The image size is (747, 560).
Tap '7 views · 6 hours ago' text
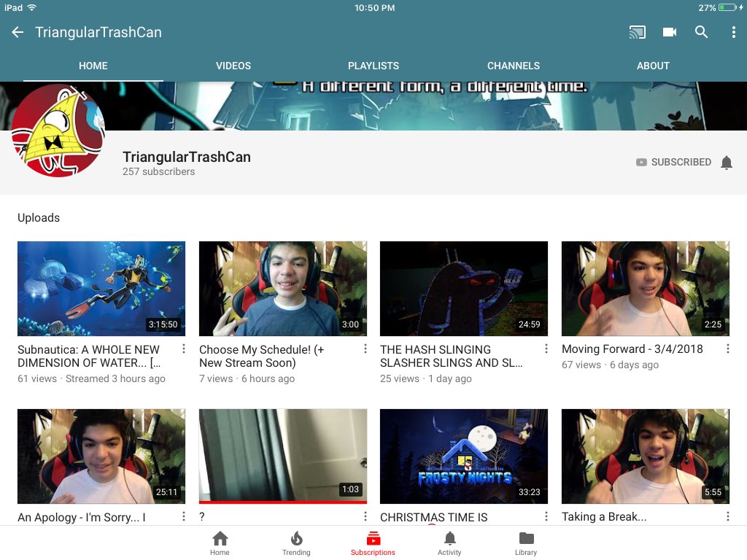247,378
